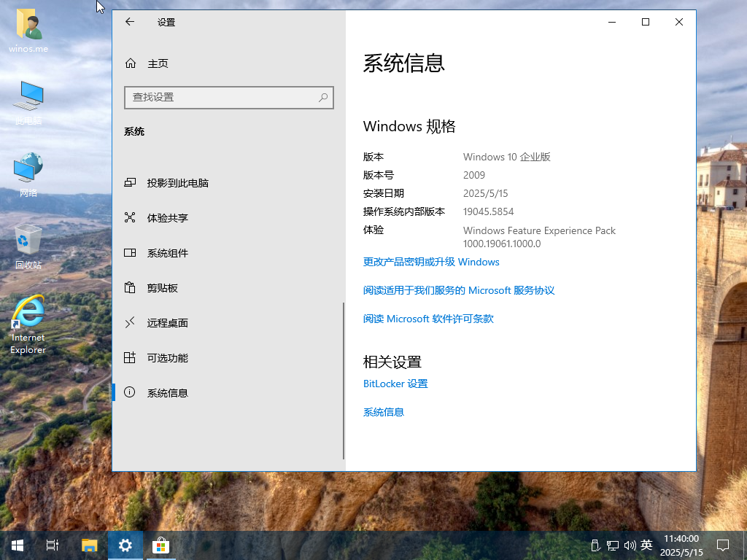The width and height of the screenshot is (747, 560).
Task: Click the home icon beside 主页
Action: tap(130, 63)
